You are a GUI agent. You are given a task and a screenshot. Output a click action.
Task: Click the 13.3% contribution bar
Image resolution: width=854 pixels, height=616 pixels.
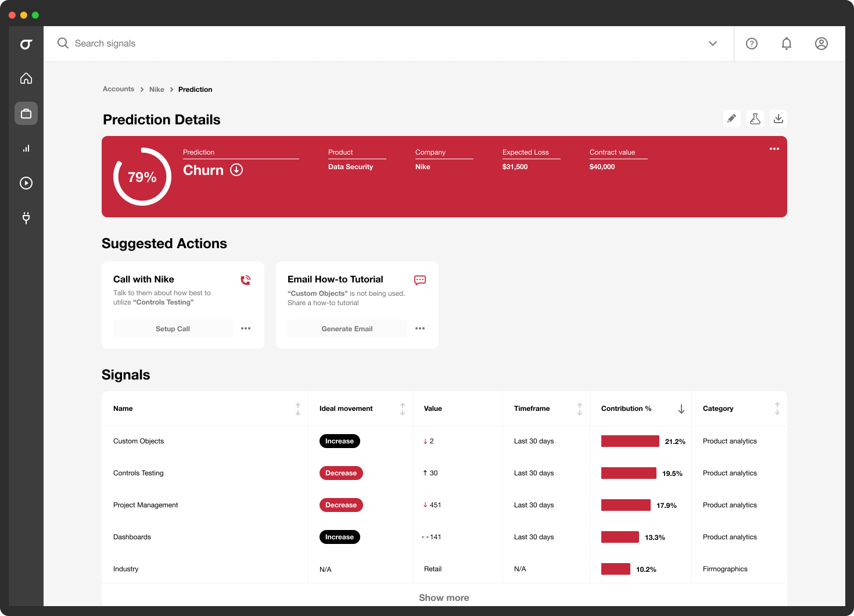click(x=620, y=537)
